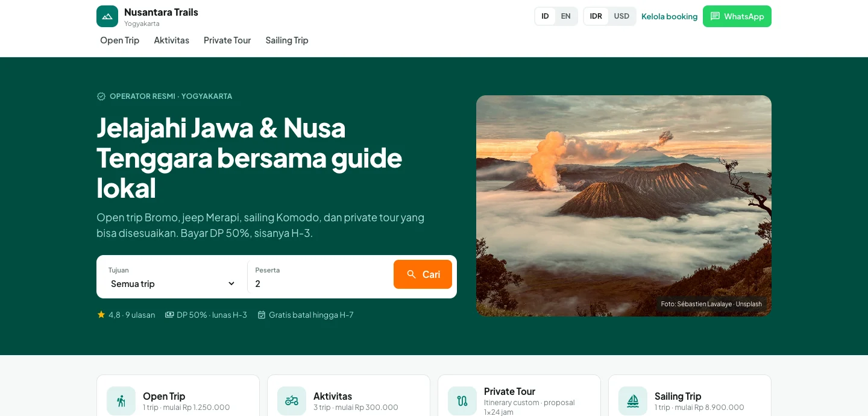Click the Peserta number input field

pyautogui.click(x=319, y=284)
